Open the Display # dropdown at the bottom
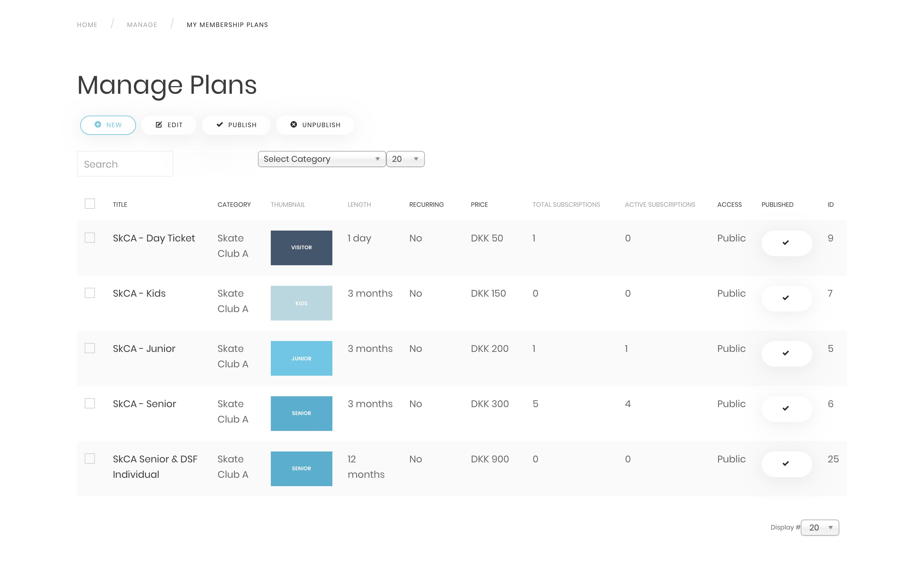 point(820,528)
